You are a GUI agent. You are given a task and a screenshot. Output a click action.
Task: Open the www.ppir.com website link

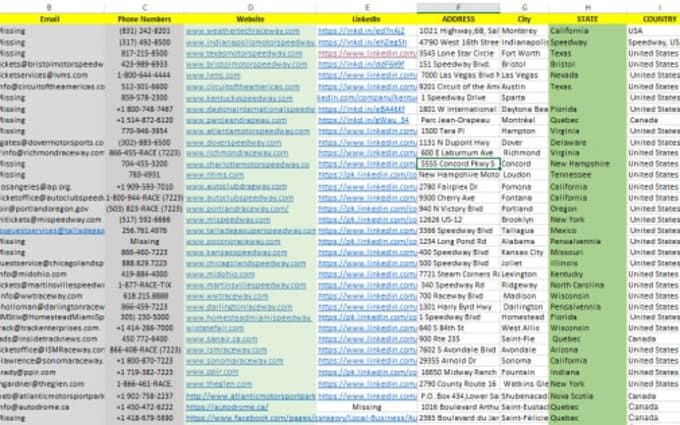pyautogui.click(x=212, y=372)
